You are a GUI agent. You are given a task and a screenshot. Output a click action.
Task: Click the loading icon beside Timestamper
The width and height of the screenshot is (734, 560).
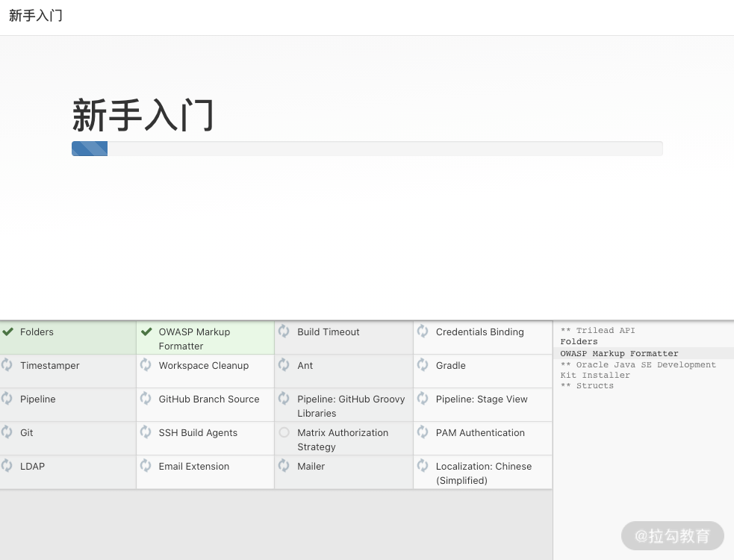(x=7, y=364)
